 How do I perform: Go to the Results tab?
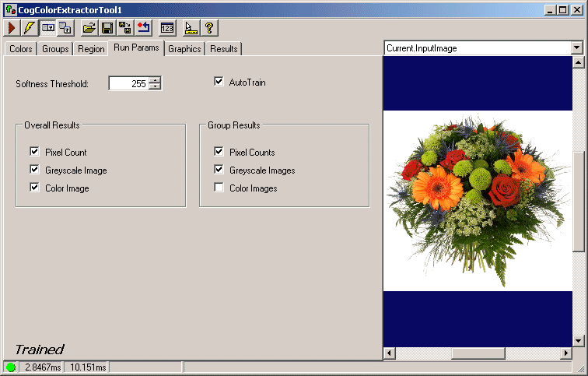click(x=224, y=49)
